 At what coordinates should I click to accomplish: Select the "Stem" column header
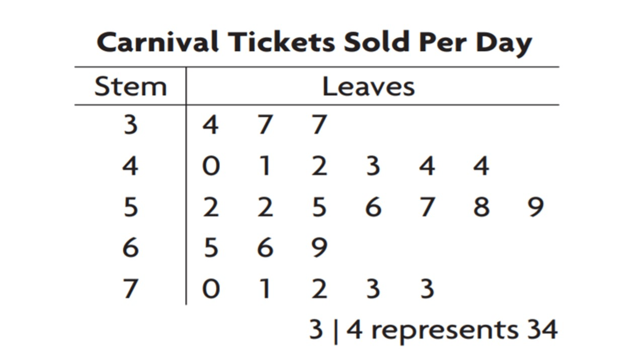coord(130,86)
